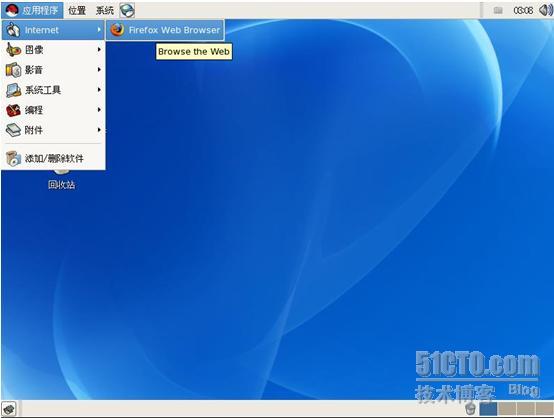Screen dimensions: 554x418
Task: Click the 03:06 panel clock
Action: (523, 10)
